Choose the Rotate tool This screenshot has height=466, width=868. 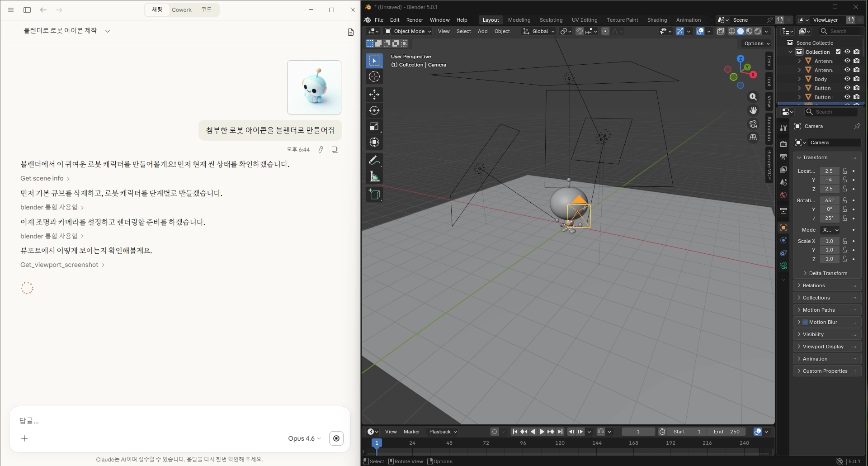(374, 110)
